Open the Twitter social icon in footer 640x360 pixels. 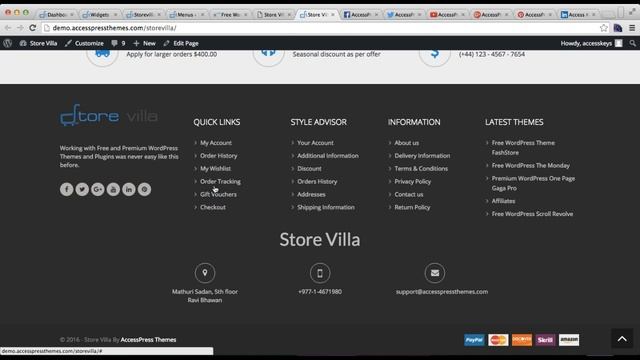(82, 189)
